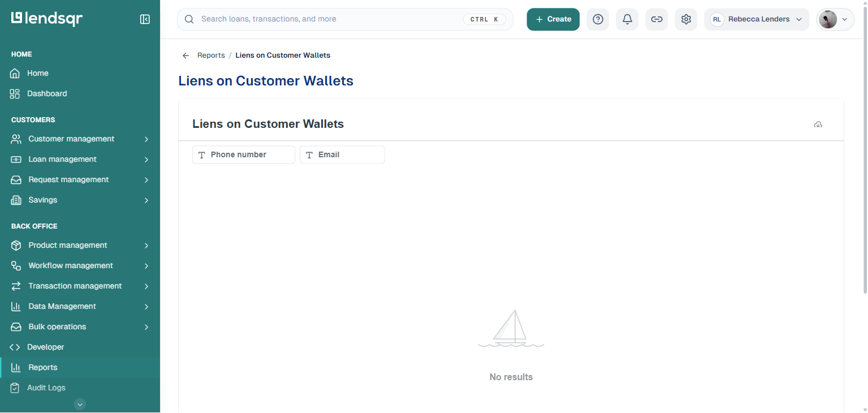Click the Phone number filter field
The image size is (868, 413).
(x=244, y=155)
